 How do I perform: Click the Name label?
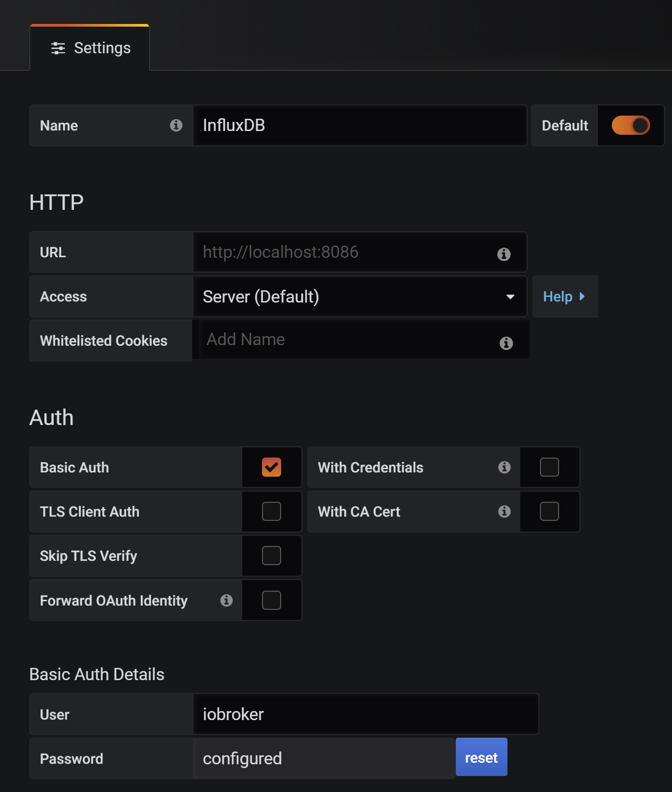tap(59, 126)
